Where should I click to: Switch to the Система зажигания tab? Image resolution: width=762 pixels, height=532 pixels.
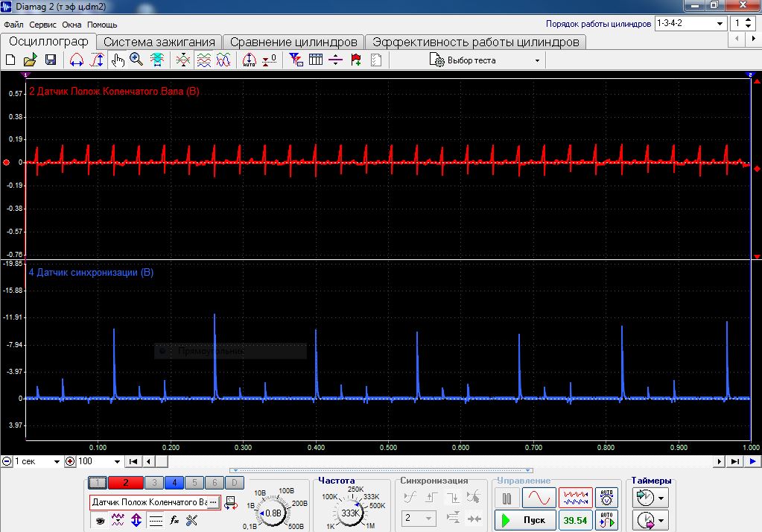[159, 42]
